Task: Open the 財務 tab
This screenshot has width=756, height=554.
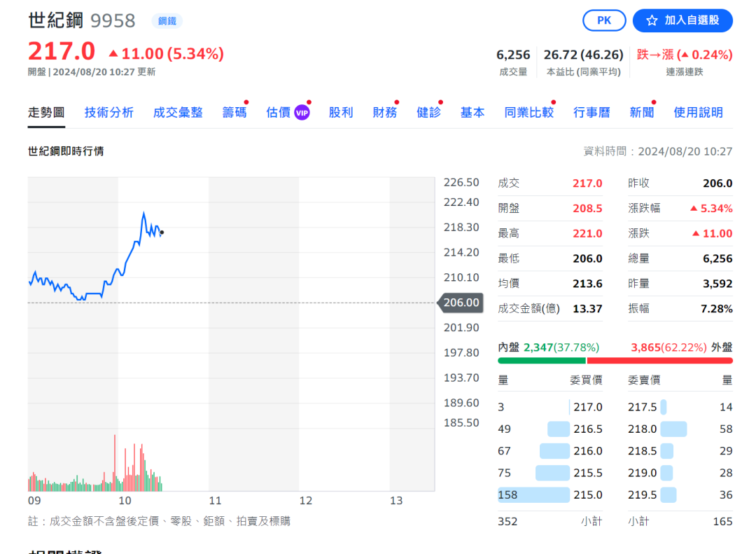Action: [385, 113]
